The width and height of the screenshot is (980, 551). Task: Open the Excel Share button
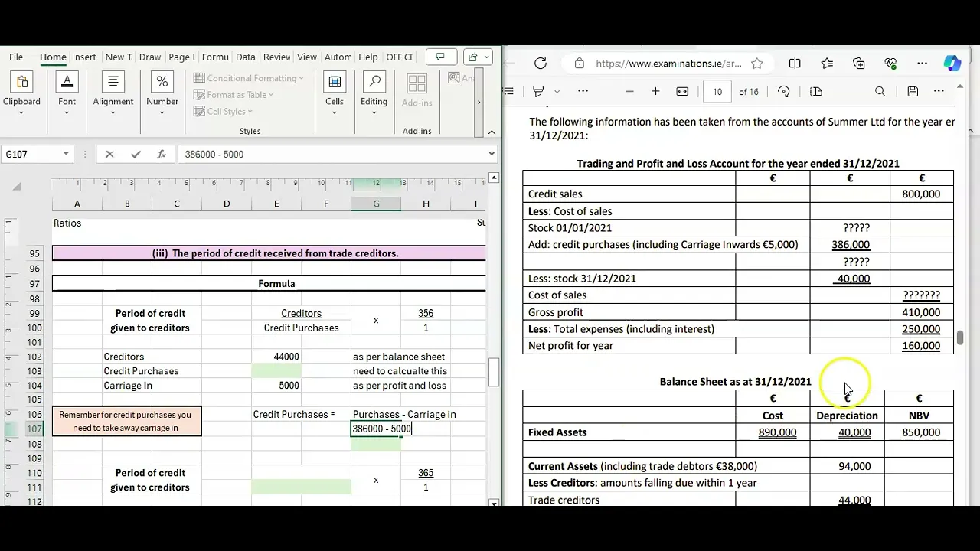pyautogui.click(x=477, y=57)
